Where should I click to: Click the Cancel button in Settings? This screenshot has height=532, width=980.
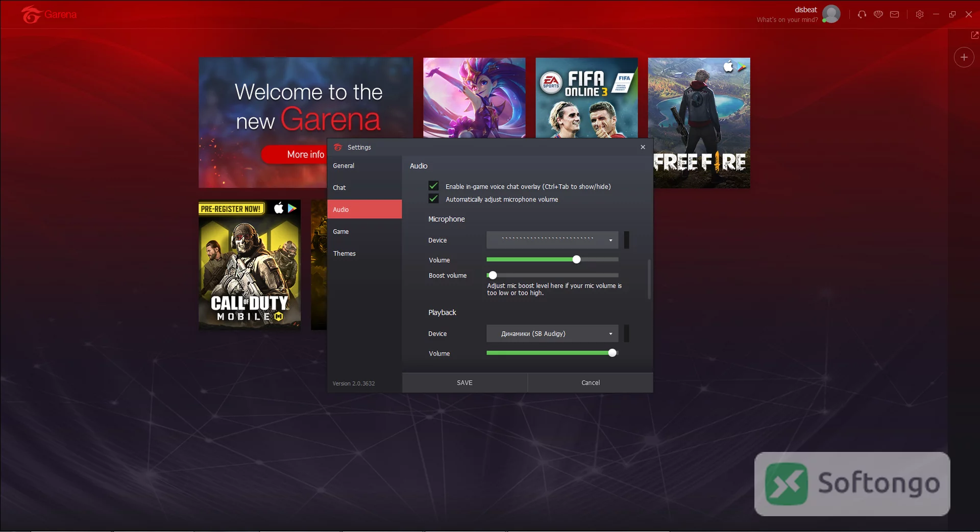[591, 383]
